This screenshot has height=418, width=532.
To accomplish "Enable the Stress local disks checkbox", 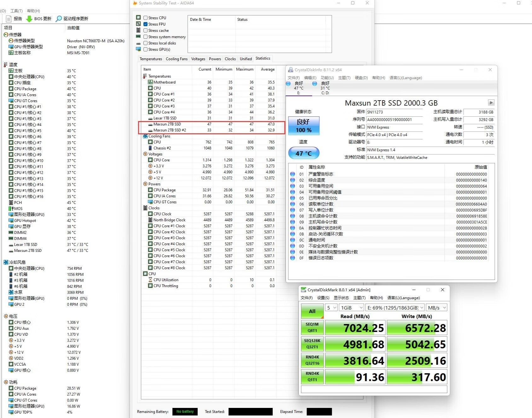I will point(146,43).
